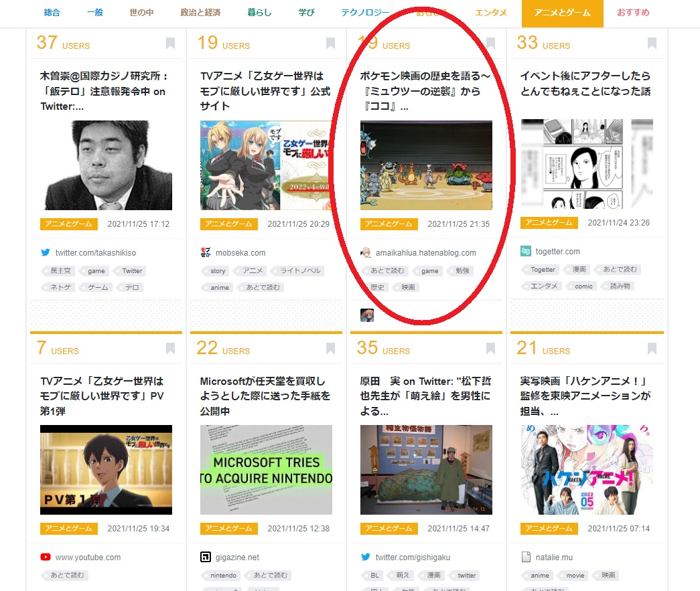Click the natalie.mu page icon
Screen dimensions: 700x591
pos(526,557)
